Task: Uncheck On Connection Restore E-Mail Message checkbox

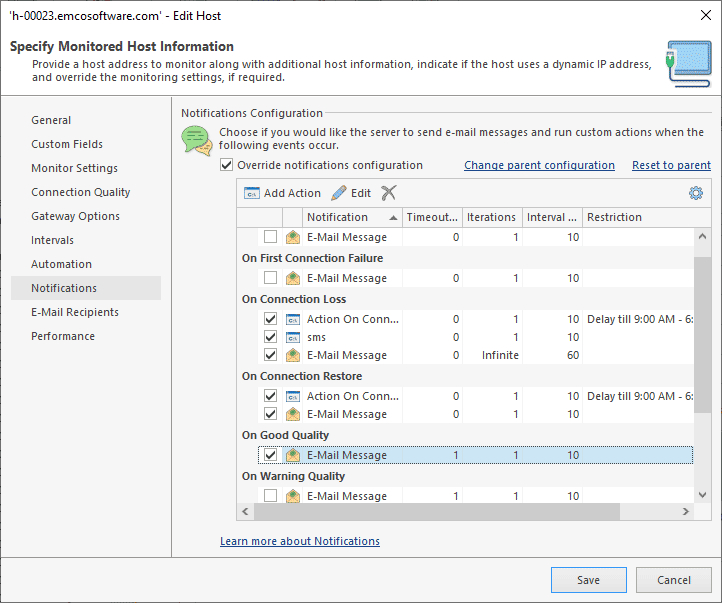Action: [270, 414]
